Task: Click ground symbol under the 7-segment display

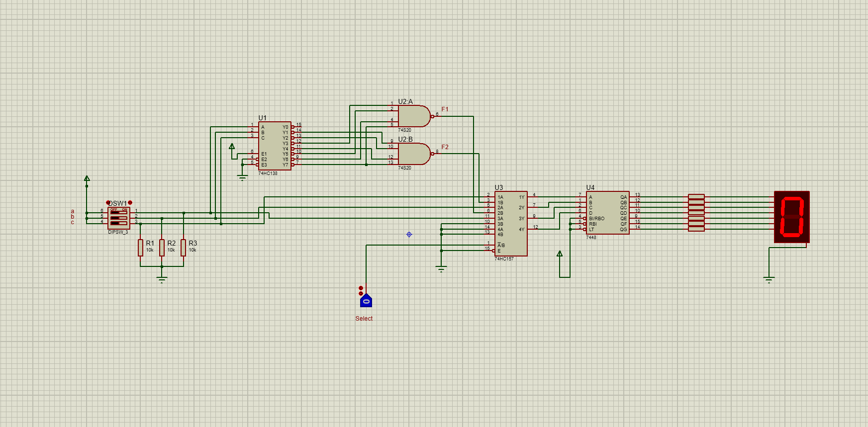Action: tap(769, 280)
